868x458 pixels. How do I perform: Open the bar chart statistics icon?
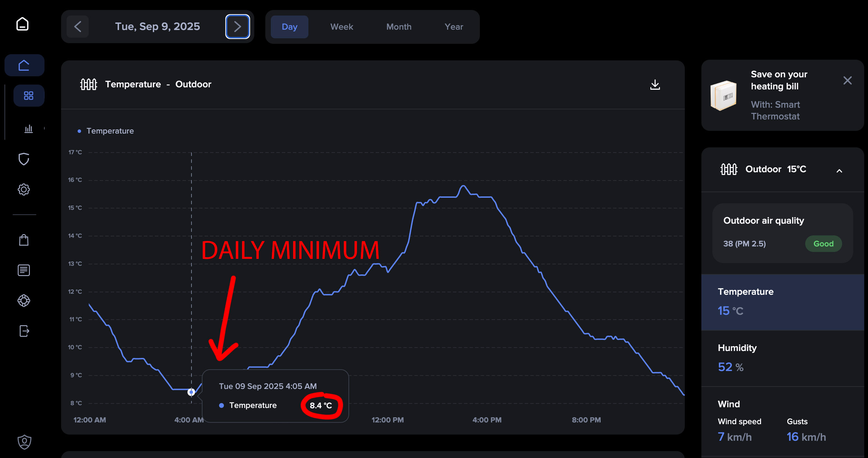click(x=29, y=129)
